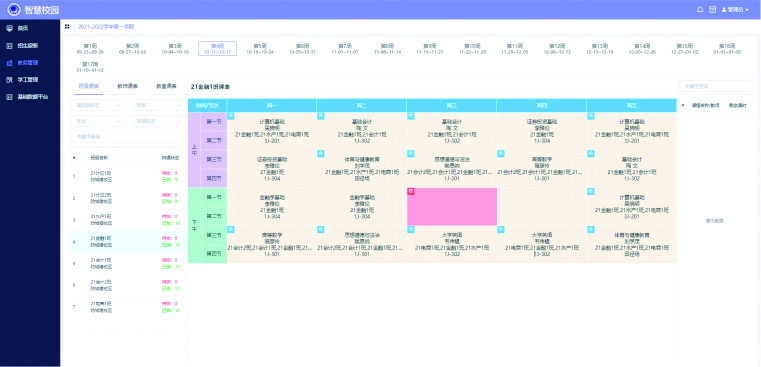Click the 智慧校园 logo icon
This screenshot has width=761, height=367.
[x=14, y=9]
